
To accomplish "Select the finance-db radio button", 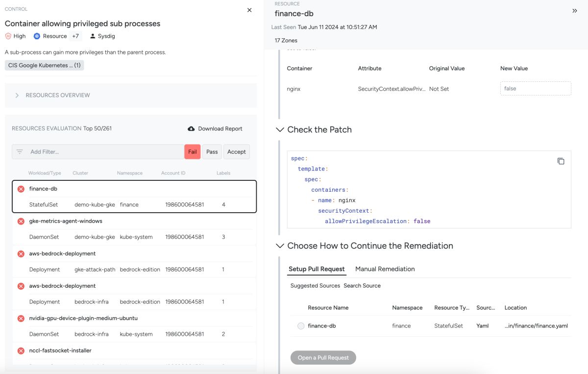I will 301,326.
